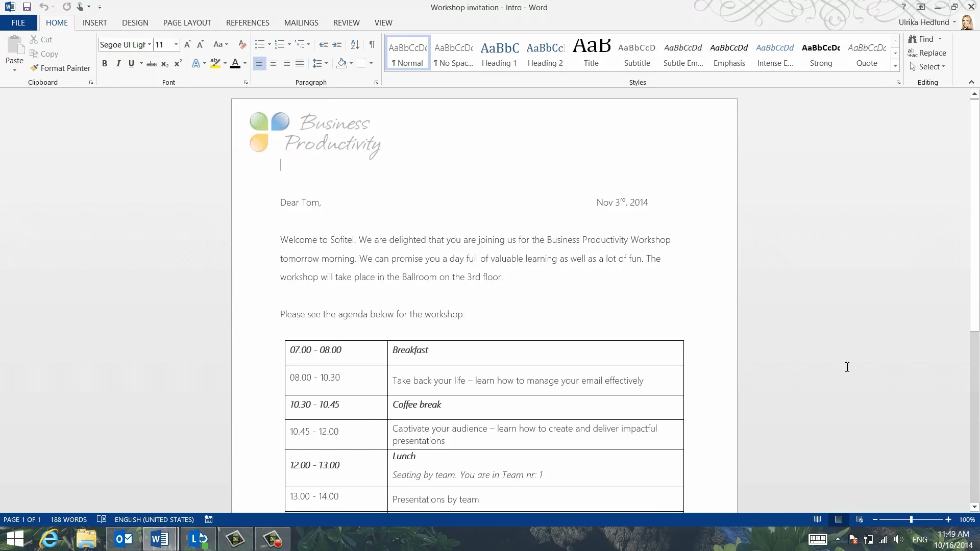Click the Superscript icon
Viewport: 980px width, 551px height.
pos(178,64)
